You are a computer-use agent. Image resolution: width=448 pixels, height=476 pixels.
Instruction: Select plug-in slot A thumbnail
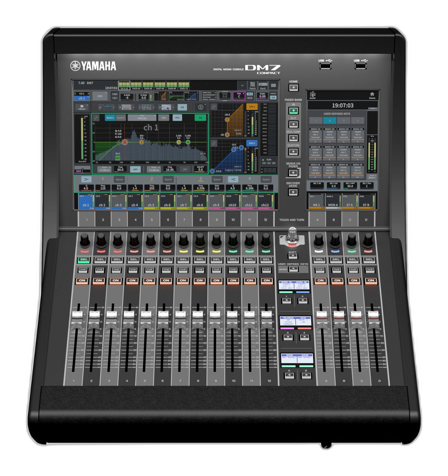tap(106, 107)
